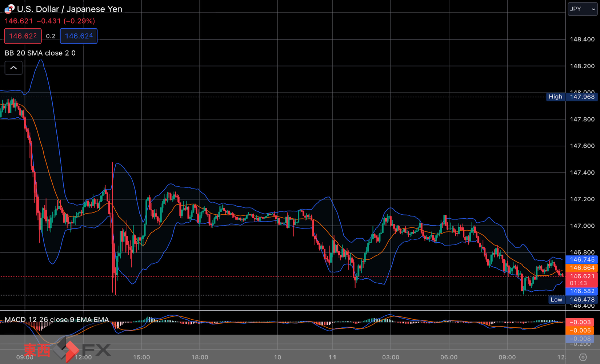Click the 18:00 label on time axis
600x364 pixels.
coord(200,357)
